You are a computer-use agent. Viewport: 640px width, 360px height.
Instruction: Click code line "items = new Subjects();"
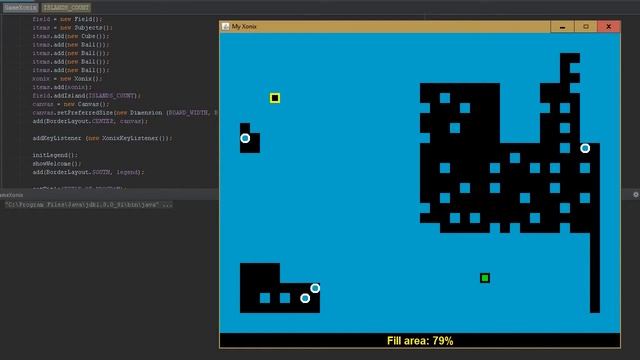coord(72,28)
